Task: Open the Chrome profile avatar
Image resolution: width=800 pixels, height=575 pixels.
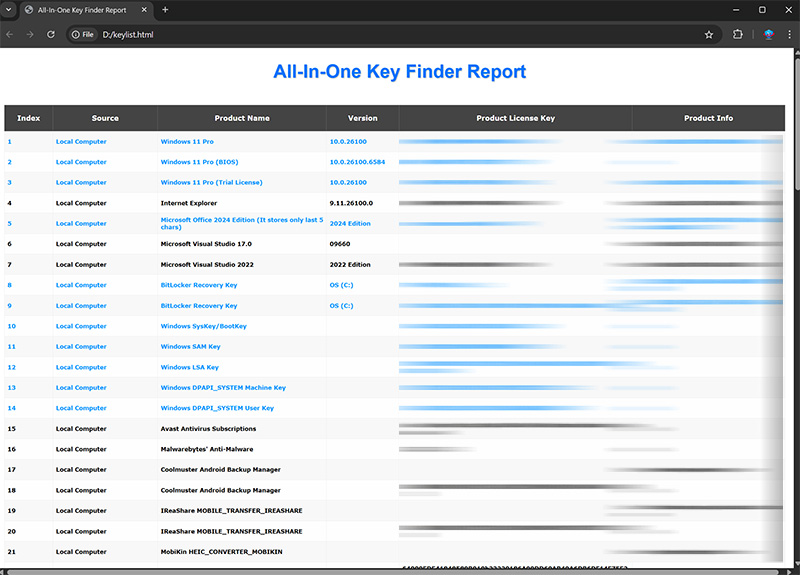Action: 768,34
